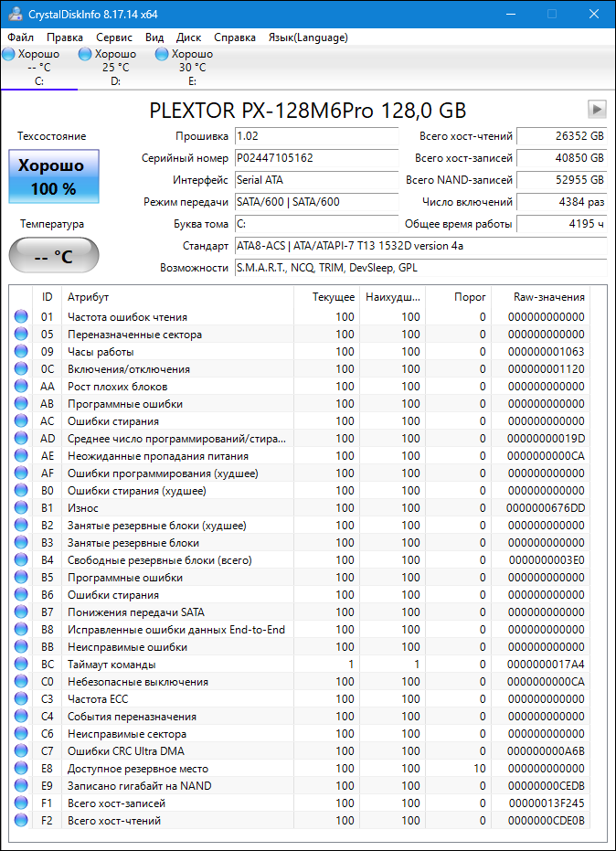Select the Неисправимые ошибки attribute
This screenshot has width=616, height=851.
(x=127, y=647)
